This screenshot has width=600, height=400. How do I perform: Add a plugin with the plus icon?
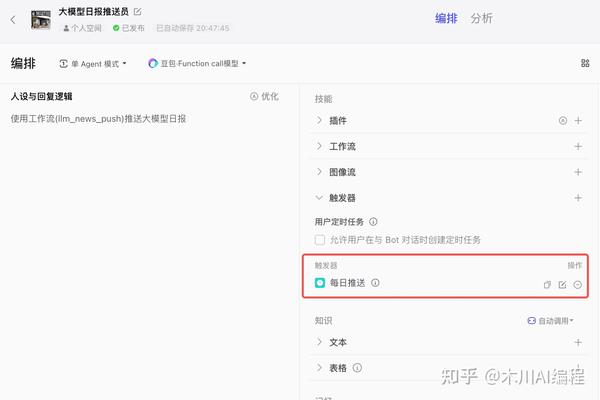(578, 121)
